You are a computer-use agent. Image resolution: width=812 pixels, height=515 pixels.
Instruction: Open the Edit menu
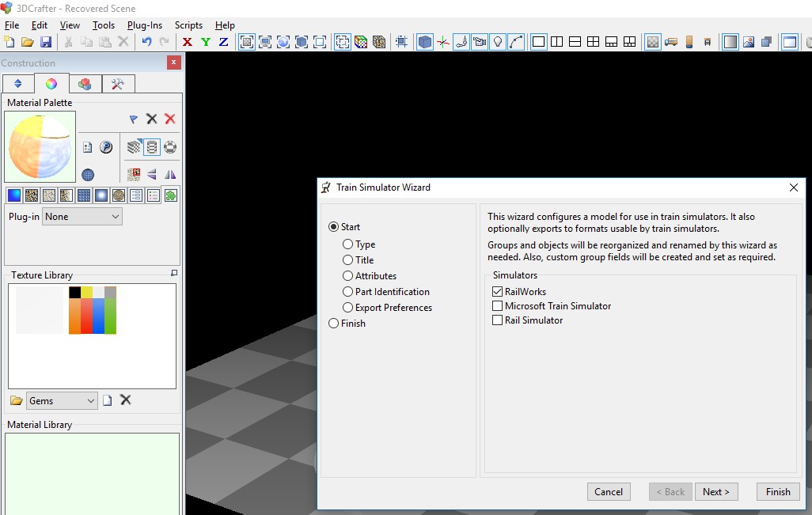coord(40,25)
